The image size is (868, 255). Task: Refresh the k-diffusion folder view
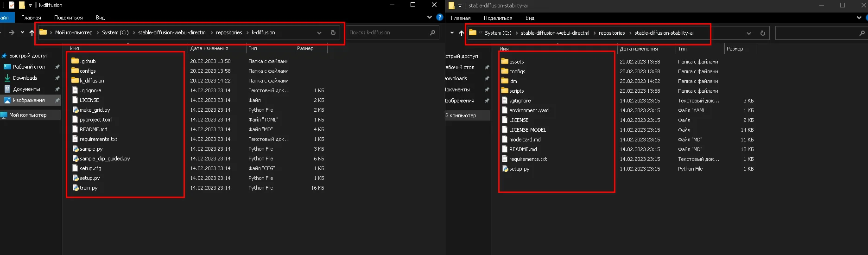(333, 33)
